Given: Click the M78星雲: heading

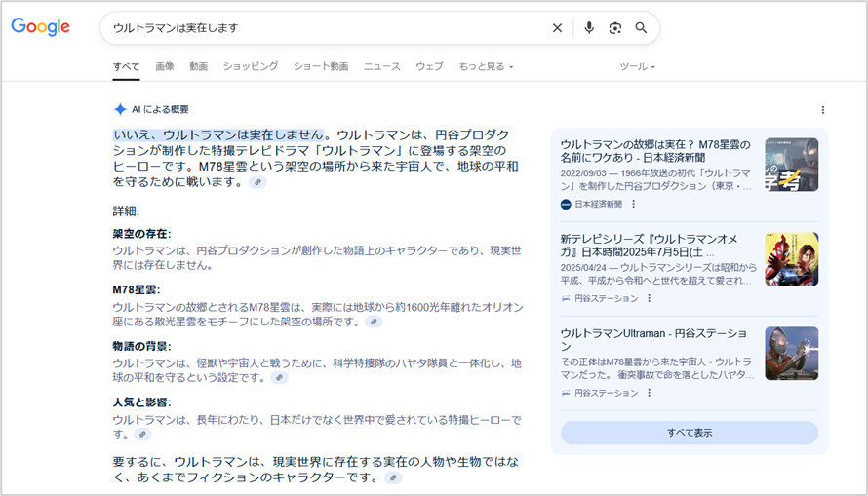Looking at the screenshot, I should (x=137, y=289).
